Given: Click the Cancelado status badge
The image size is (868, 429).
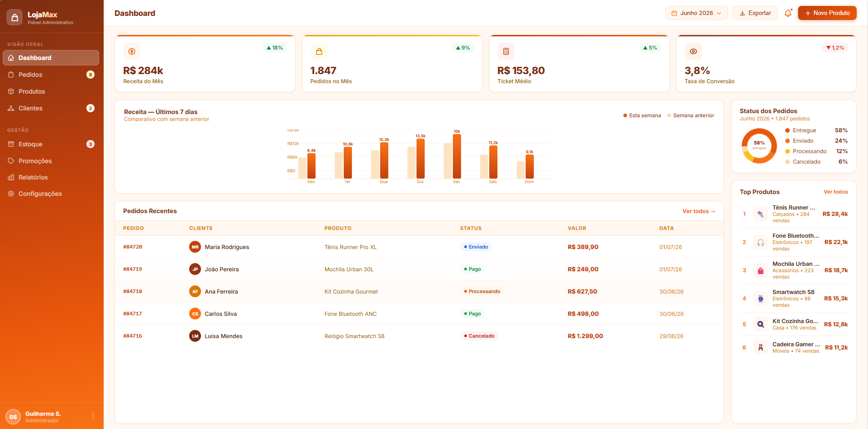Looking at the screenshot, I should click(479, 336).
